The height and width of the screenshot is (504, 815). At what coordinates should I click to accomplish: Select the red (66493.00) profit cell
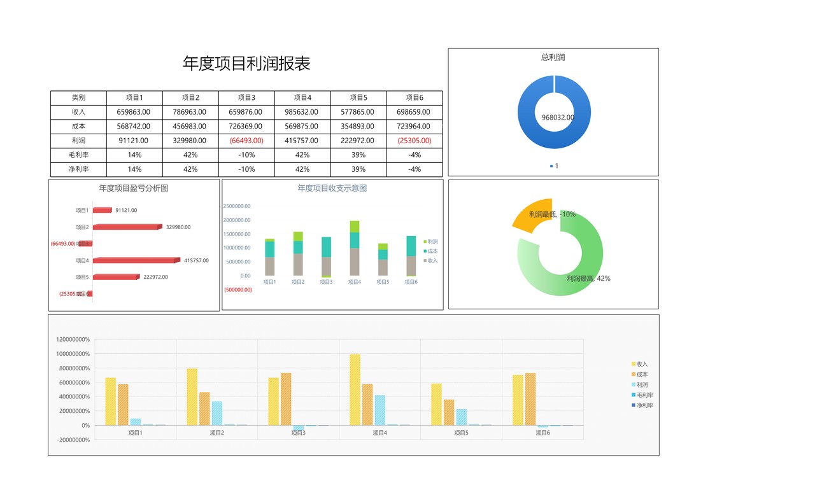tap(246, 141)
